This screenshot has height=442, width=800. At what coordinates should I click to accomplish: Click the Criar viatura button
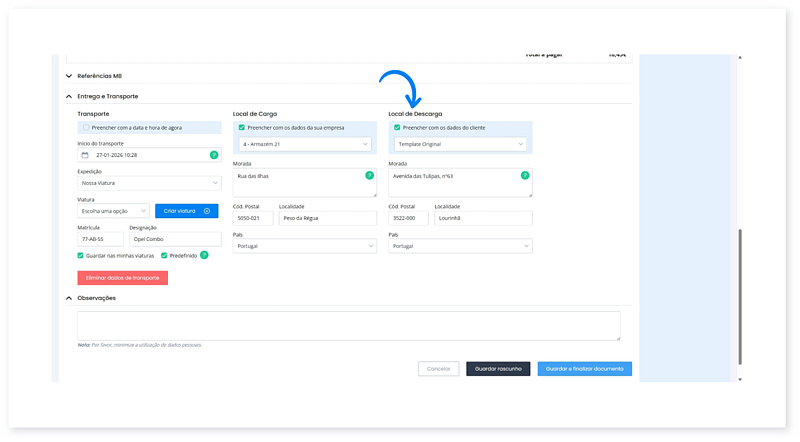point(186,211)
